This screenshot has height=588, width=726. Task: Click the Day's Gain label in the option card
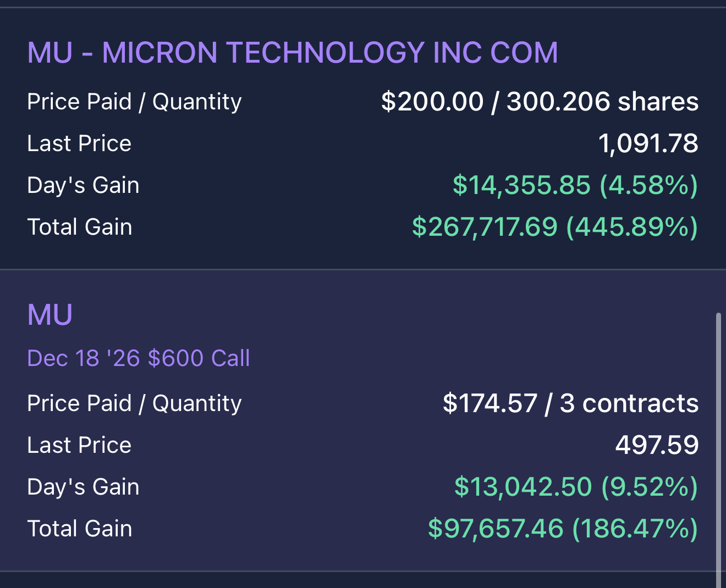click(x=84, y=487)
